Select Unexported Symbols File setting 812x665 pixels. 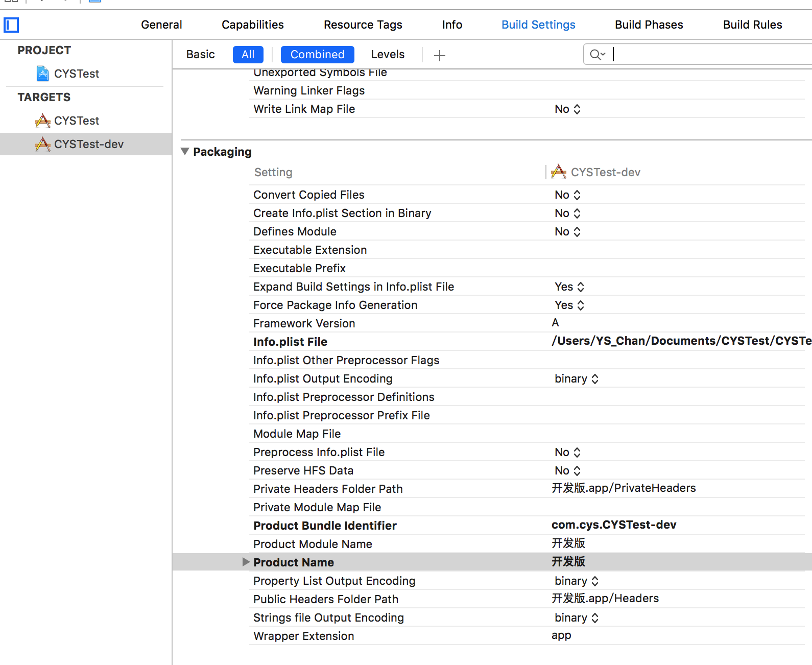320,73
